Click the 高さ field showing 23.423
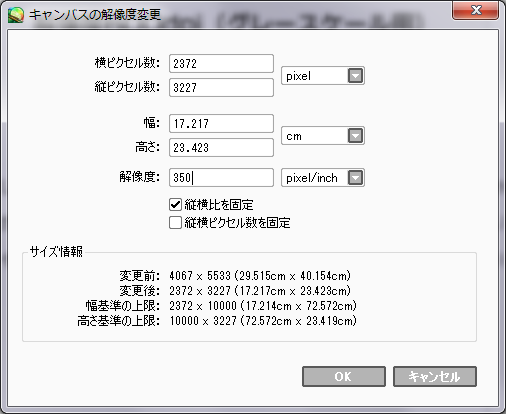 click(221, 148)
